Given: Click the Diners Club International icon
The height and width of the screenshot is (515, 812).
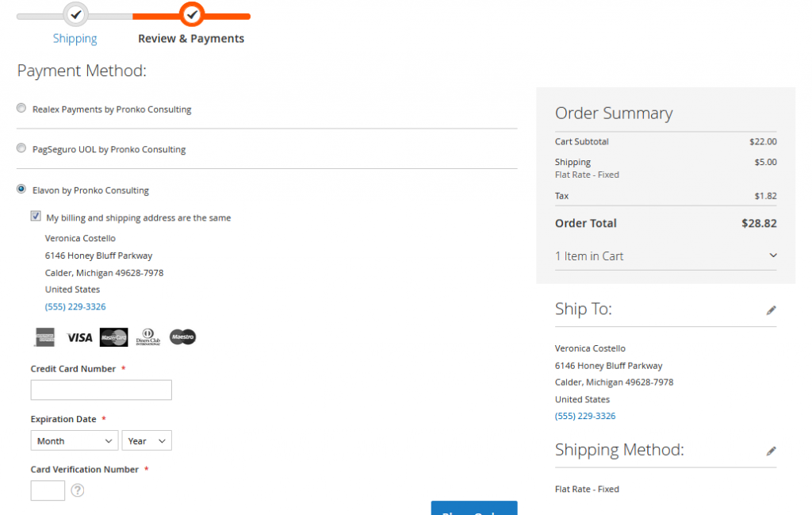Looking at the screenshot, I should tap(147, 336).
